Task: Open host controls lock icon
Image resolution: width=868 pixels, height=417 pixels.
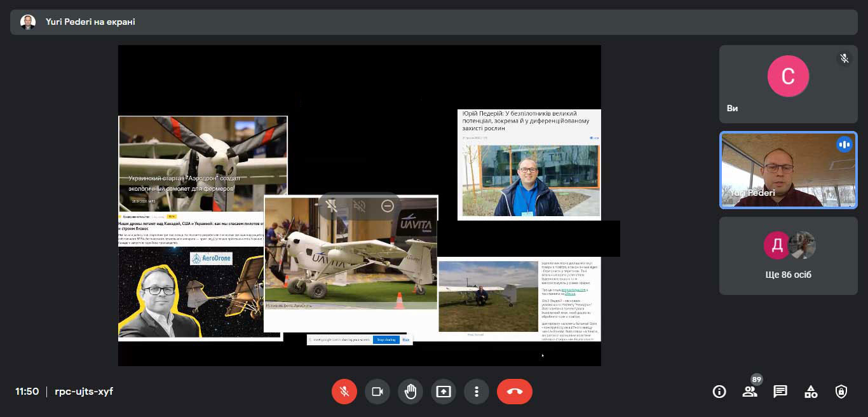Action: 841,392
